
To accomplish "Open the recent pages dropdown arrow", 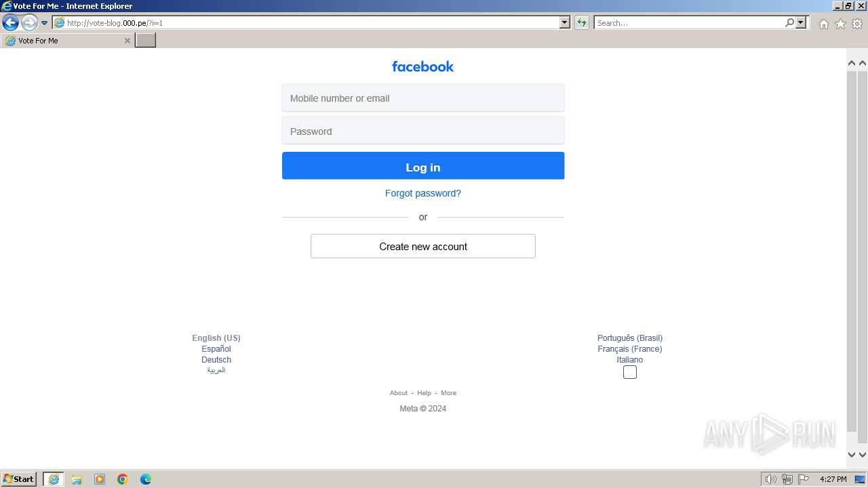I will tap(45, 23).
